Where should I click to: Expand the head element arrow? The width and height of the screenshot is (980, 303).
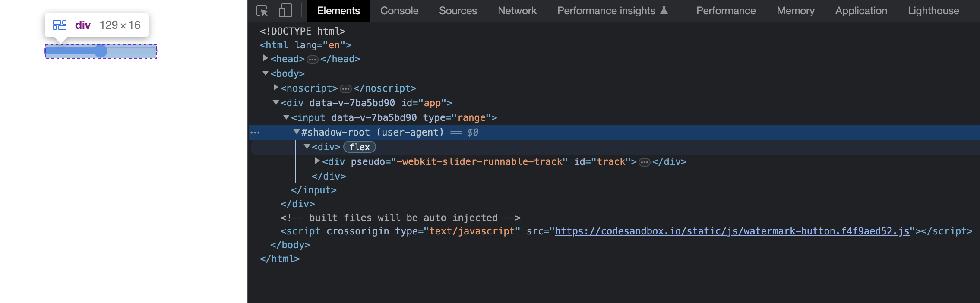[266, 58]
